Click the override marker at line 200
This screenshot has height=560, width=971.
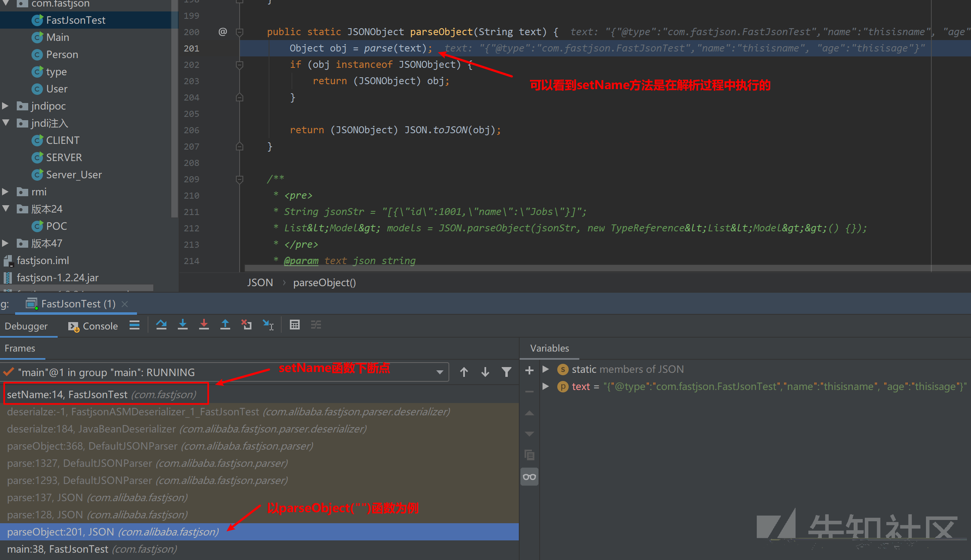(222, 31)
